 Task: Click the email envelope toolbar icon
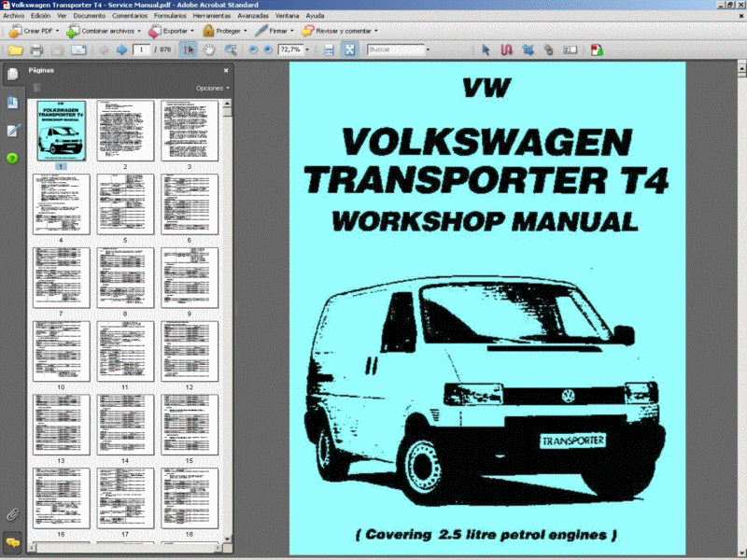tap(78, 50)
